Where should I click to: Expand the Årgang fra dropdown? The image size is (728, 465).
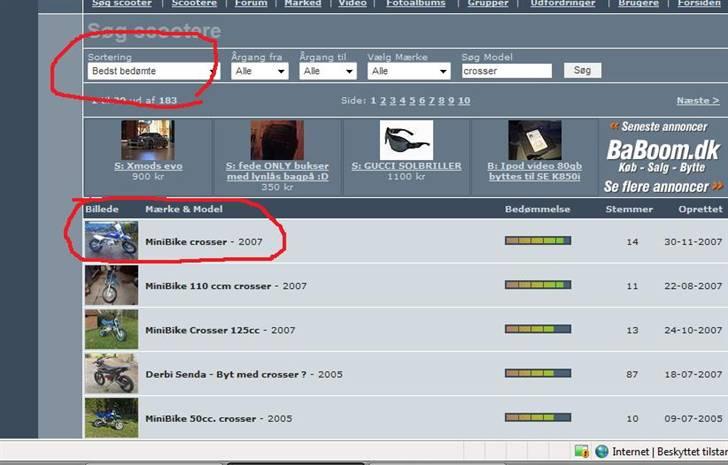click(x=260, y=72)
